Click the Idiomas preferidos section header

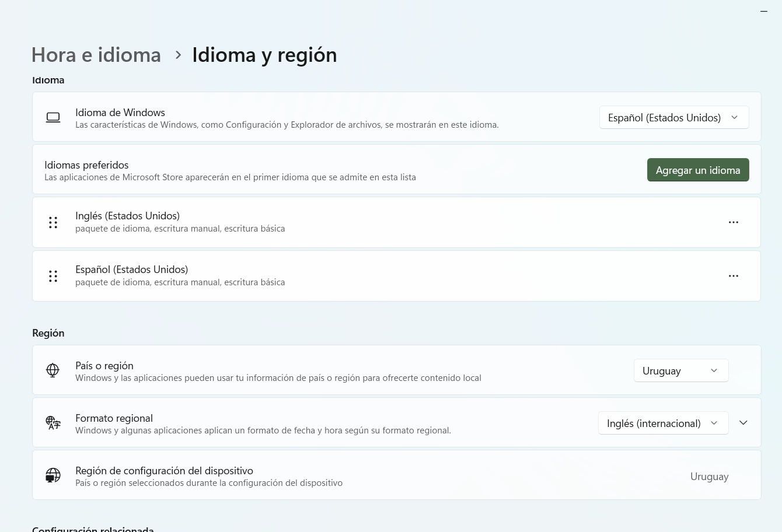tap(86, 165)
